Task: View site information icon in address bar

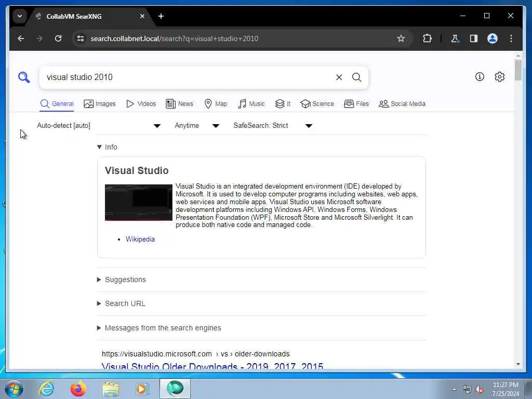Action: click(x=81, y=38)
